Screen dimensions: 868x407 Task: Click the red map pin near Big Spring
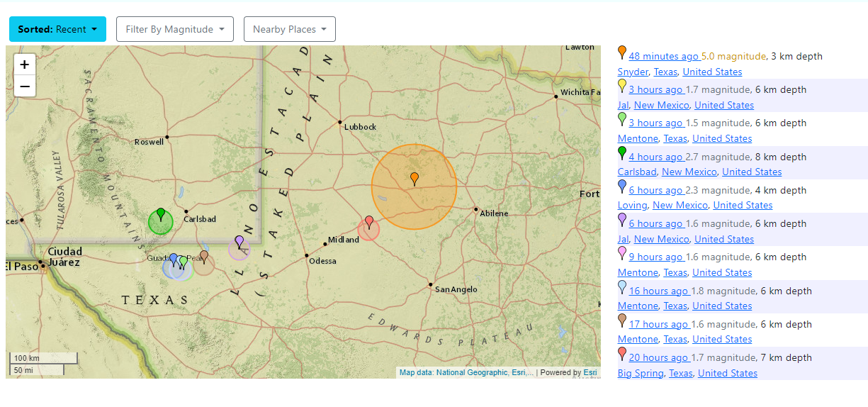pyautogui.click(x=369, y=222)
